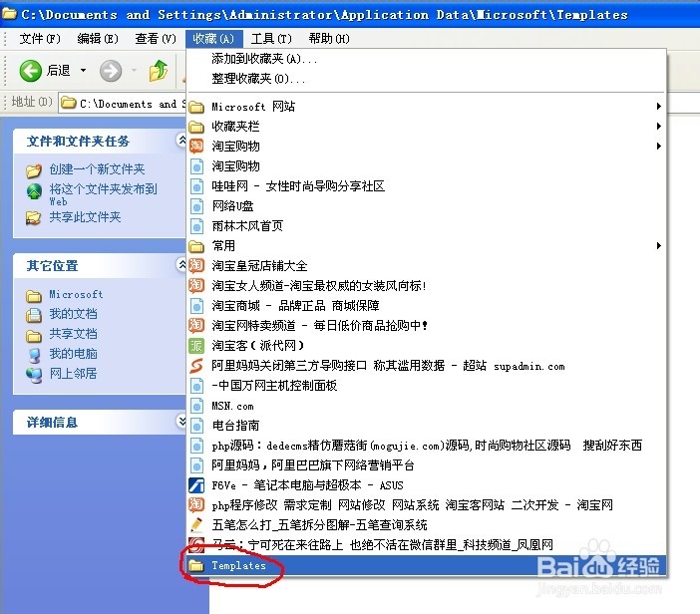Screen dimensions: 700x614
Task: Click 将这个文件夹发布到 Web link
Action: coord(103,195)
